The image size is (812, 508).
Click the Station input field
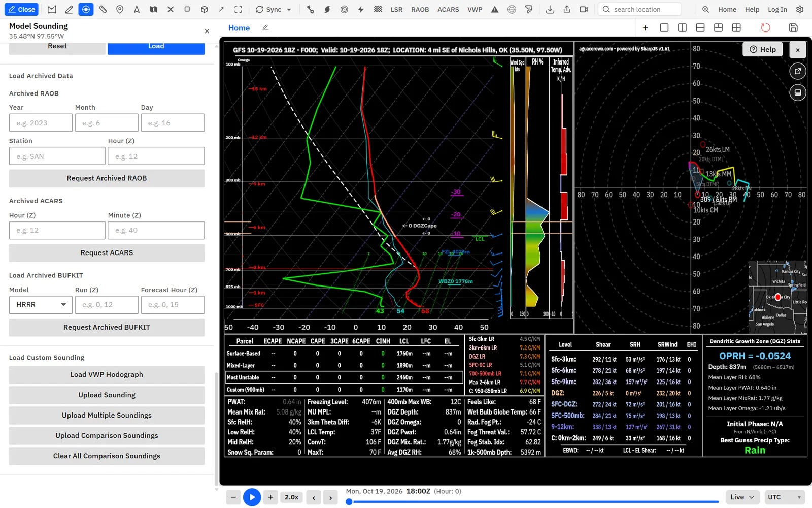click(x=57, y=156)
